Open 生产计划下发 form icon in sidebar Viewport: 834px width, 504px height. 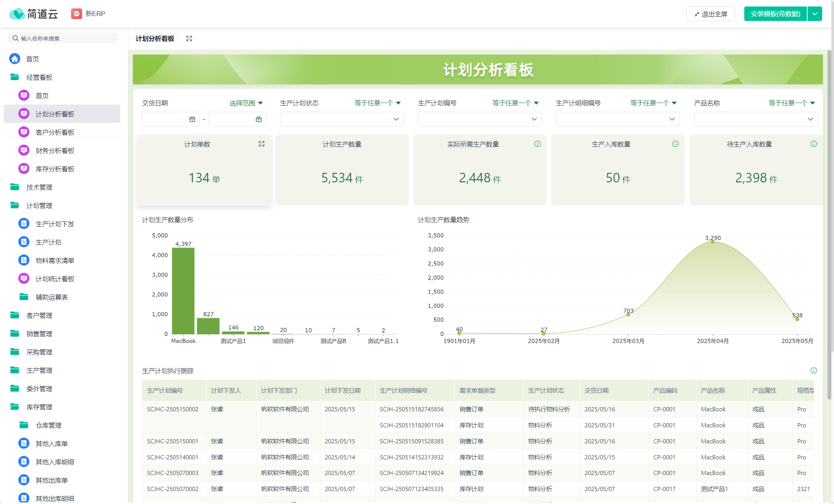(x=24, y=224)
